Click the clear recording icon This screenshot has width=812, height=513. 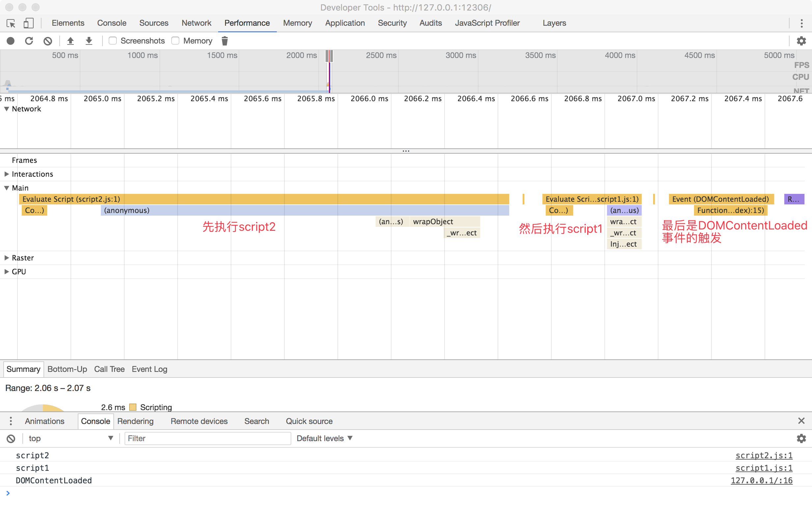point(47,41)
